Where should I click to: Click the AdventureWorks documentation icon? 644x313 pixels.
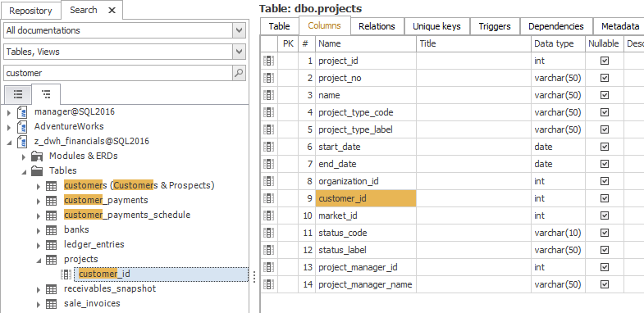click(22, 126)
